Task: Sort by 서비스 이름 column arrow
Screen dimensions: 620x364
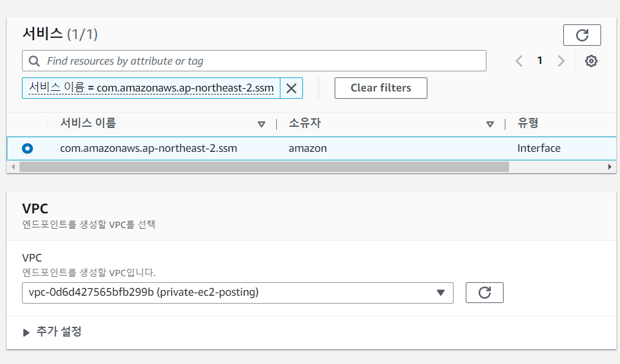Action: tap(262, 124)
